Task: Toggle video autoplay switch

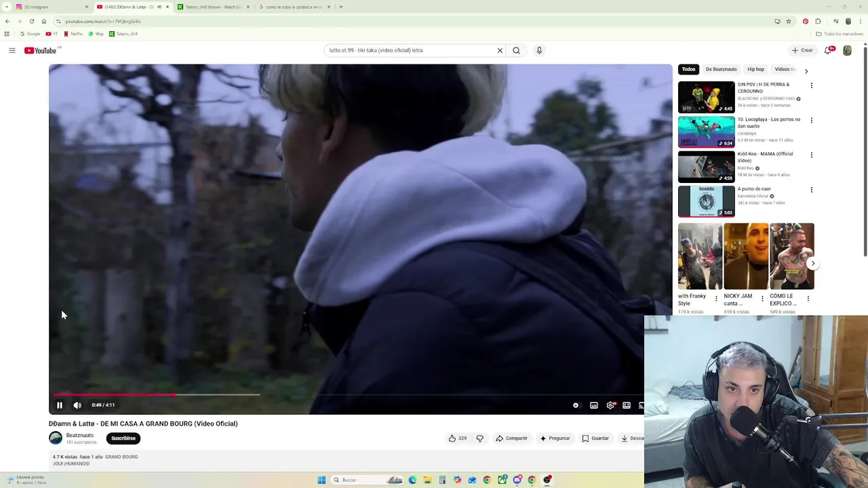Action: pos(576,405)
